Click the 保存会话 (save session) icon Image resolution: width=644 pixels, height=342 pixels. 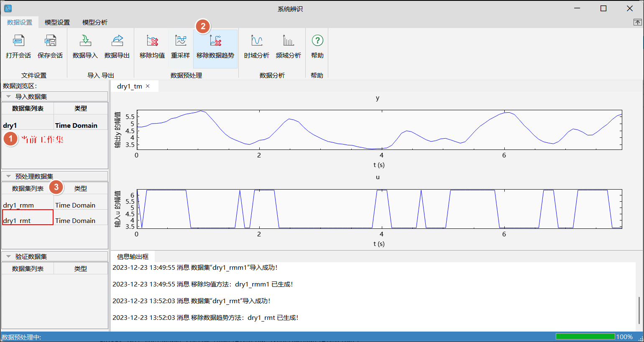pyautogui.click(x=50, y=41)
